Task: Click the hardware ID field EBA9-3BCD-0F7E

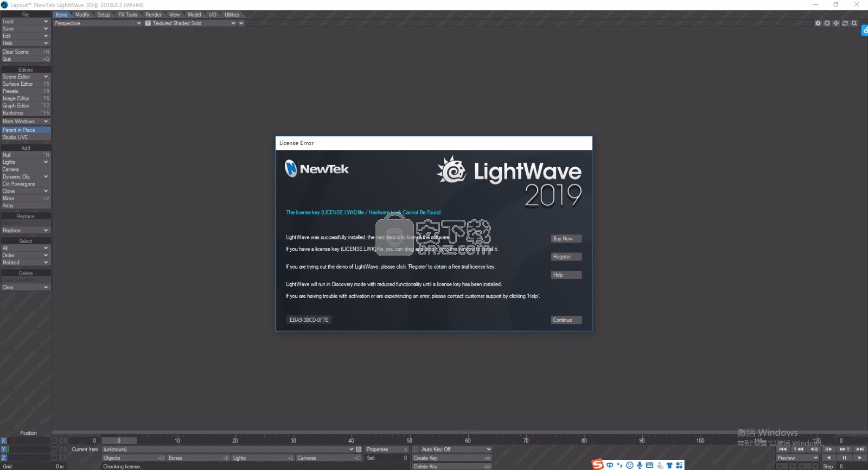Action: point(309,320)
